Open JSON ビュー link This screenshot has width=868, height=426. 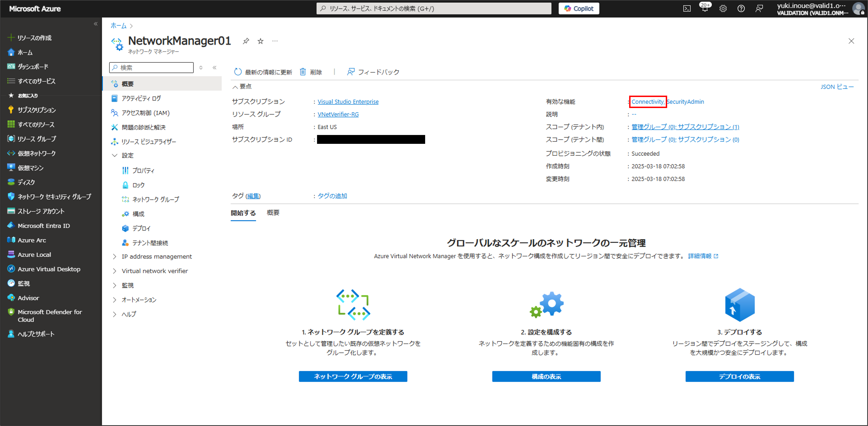837,87
